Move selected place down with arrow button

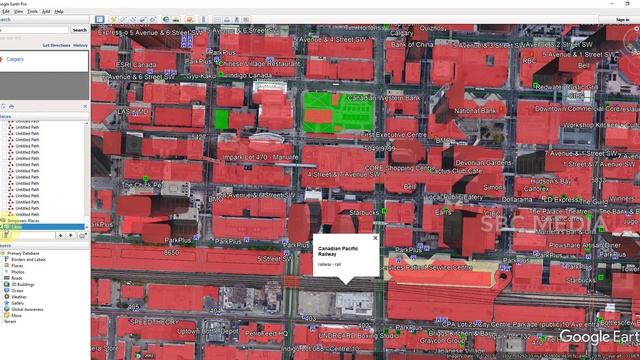coord(70,236)
